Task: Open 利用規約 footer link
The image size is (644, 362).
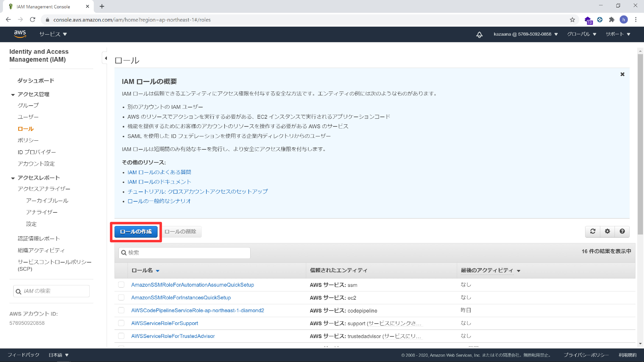Action: click(627, 355)
